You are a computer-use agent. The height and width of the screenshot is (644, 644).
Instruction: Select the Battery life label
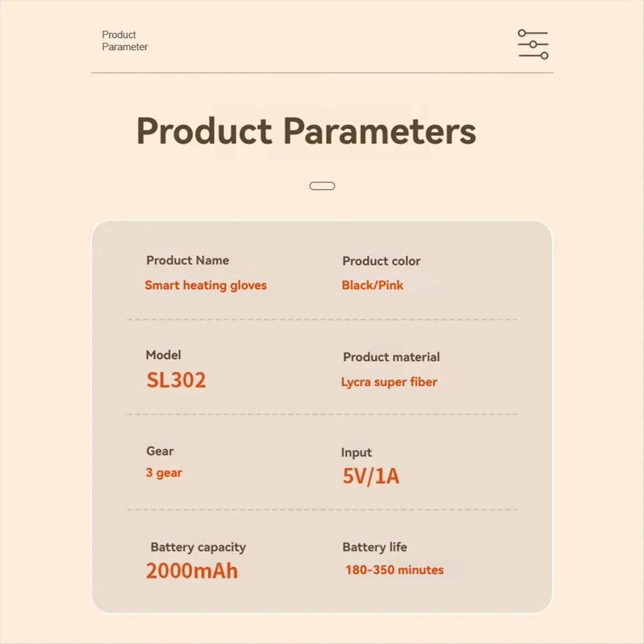375,547
